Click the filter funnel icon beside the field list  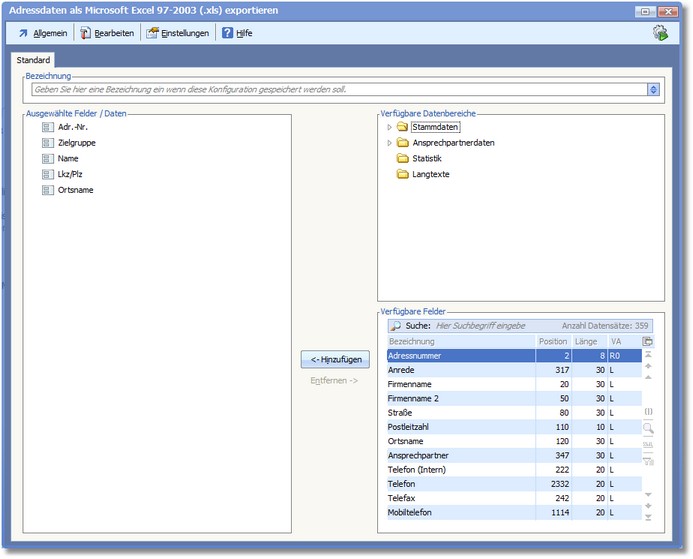(648, 460)
